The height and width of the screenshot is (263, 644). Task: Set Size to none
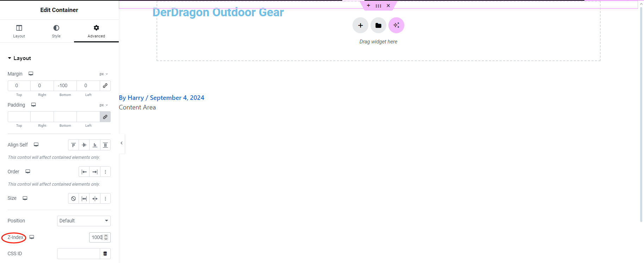[x=73, y=199]
